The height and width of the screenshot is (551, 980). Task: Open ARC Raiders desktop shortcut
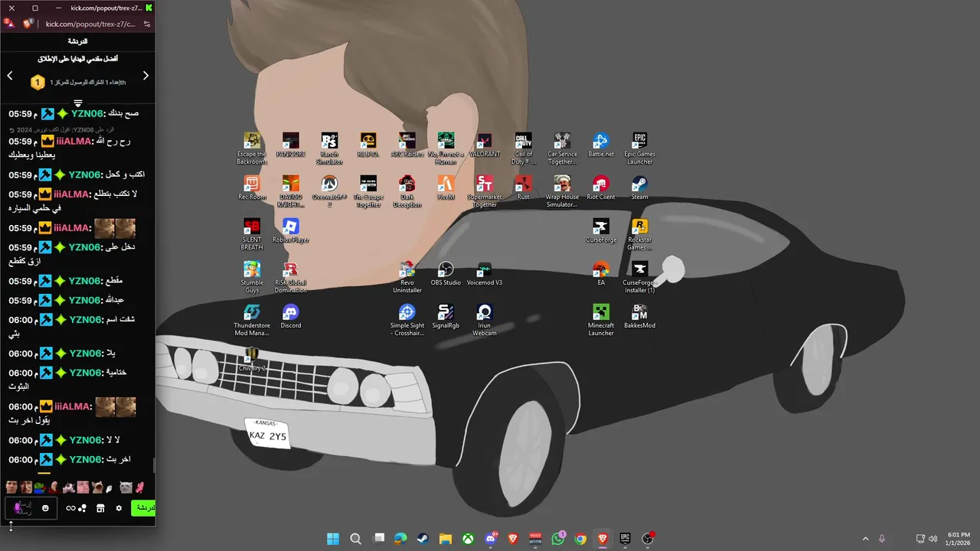(407, 145)
